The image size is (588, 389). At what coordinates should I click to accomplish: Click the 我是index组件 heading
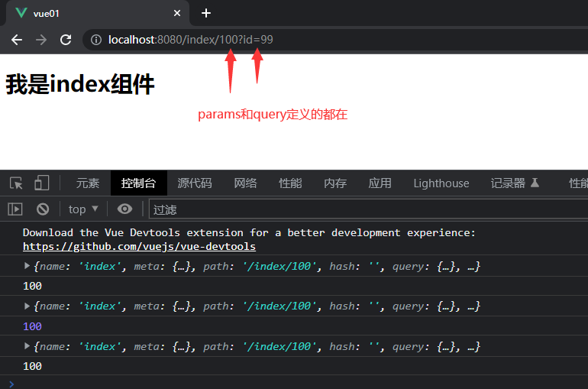(80, 84)
